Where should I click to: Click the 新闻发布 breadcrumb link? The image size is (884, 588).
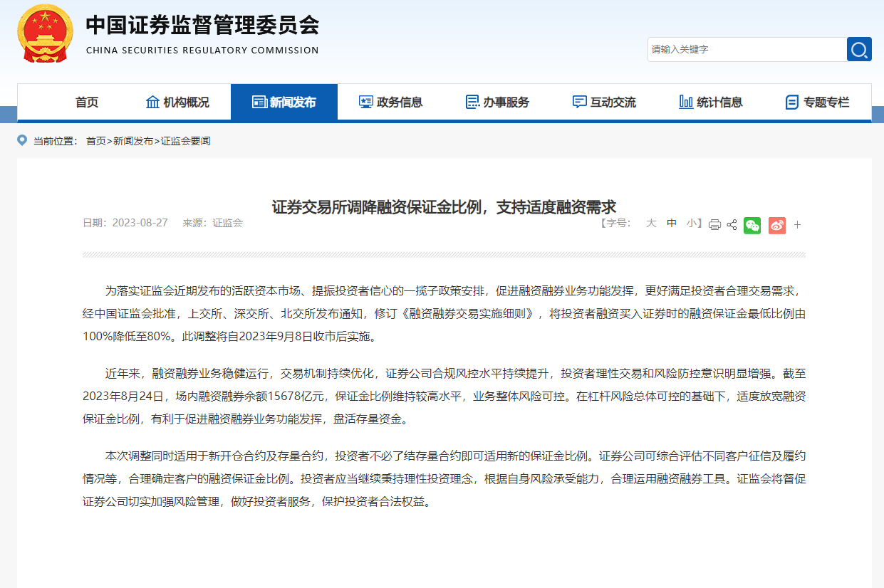click(x=133, y=141)
